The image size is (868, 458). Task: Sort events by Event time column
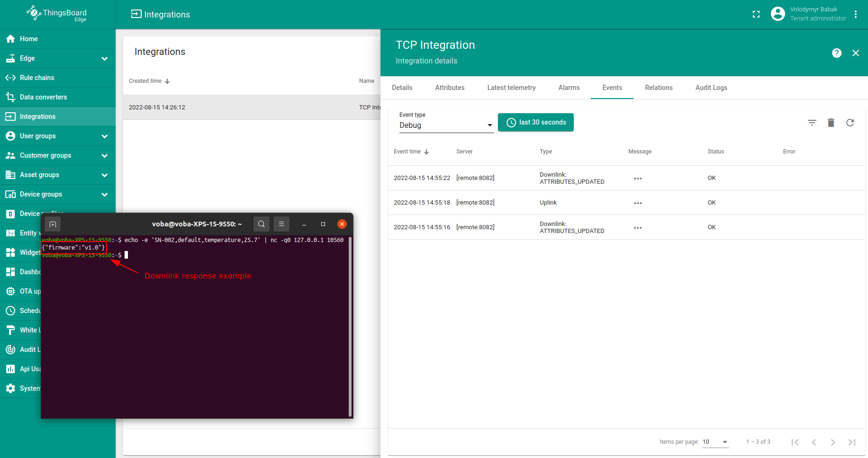pyautogui.click(x=411, y=152)
